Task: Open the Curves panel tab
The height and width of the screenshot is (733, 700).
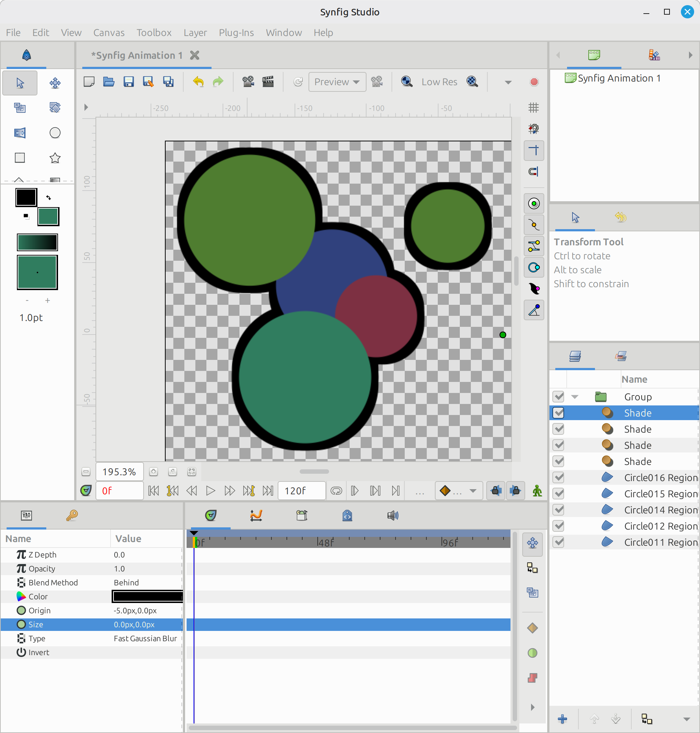Action: pyautogui.click(x=256, y=516)
